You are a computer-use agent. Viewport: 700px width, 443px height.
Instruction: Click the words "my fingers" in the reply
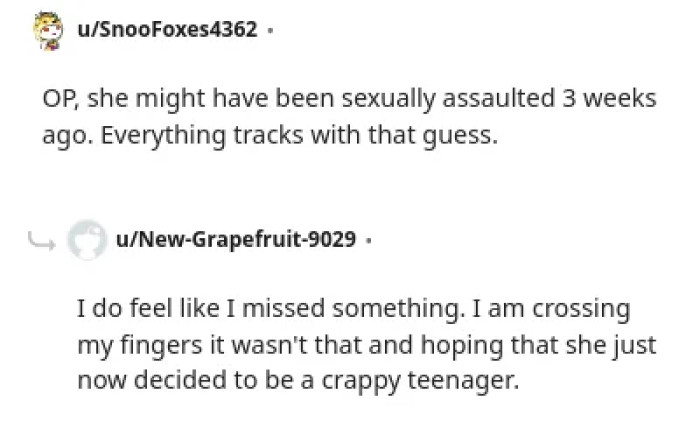126,345
